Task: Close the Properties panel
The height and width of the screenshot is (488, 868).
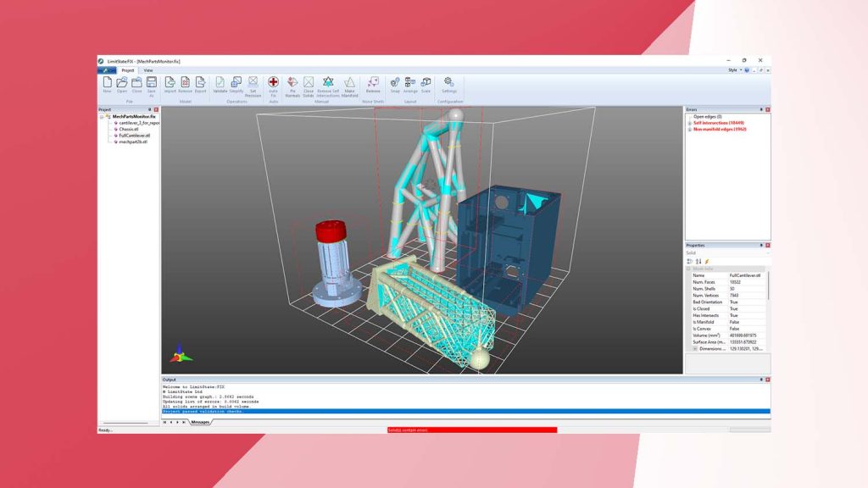Action: coord(767,245)
